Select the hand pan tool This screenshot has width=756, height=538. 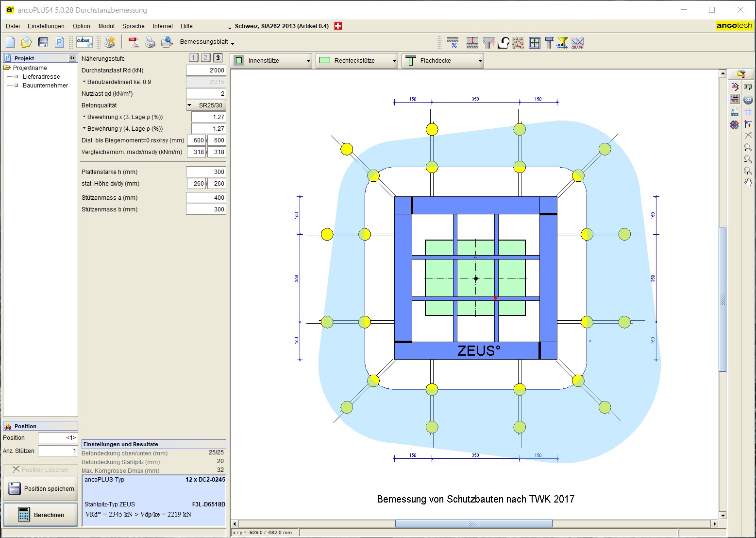(748, 183)
